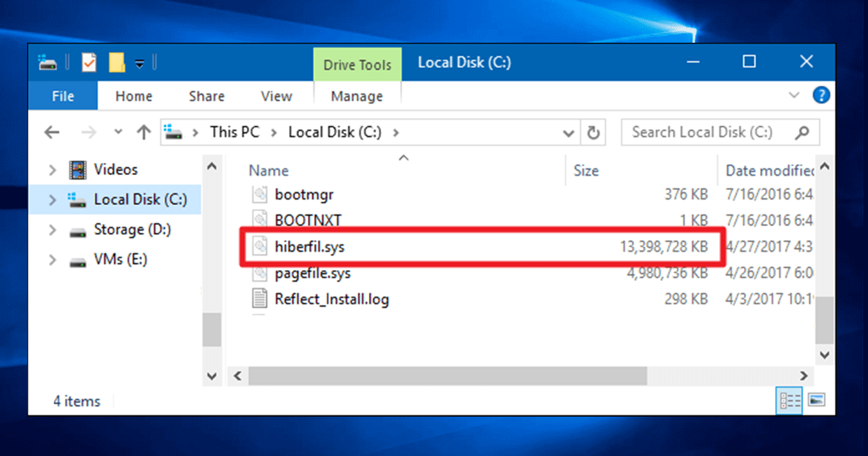Switch to Details view layout icon
This screenshot has height=456, width=868.
coord(789,401)
